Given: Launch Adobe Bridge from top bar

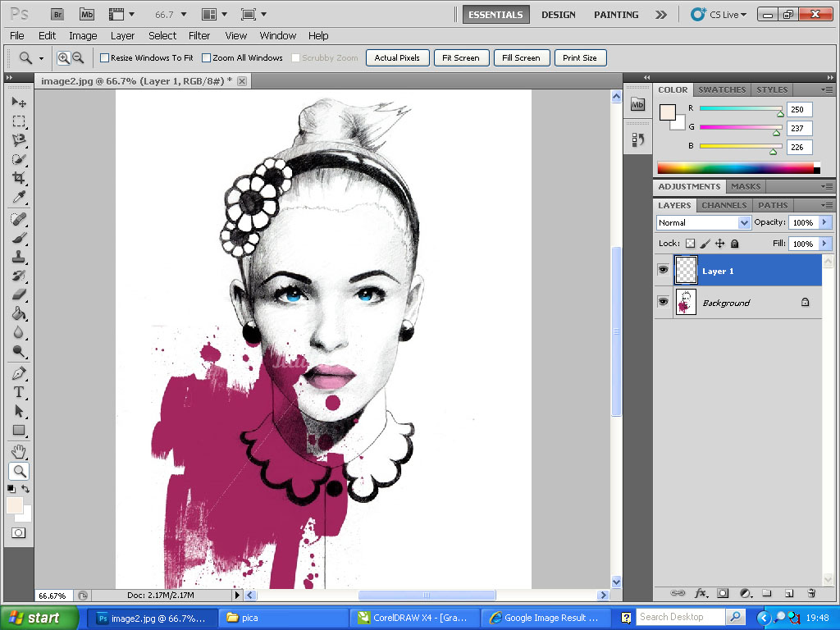Looking at the screenshot, I should pos(57,15).
